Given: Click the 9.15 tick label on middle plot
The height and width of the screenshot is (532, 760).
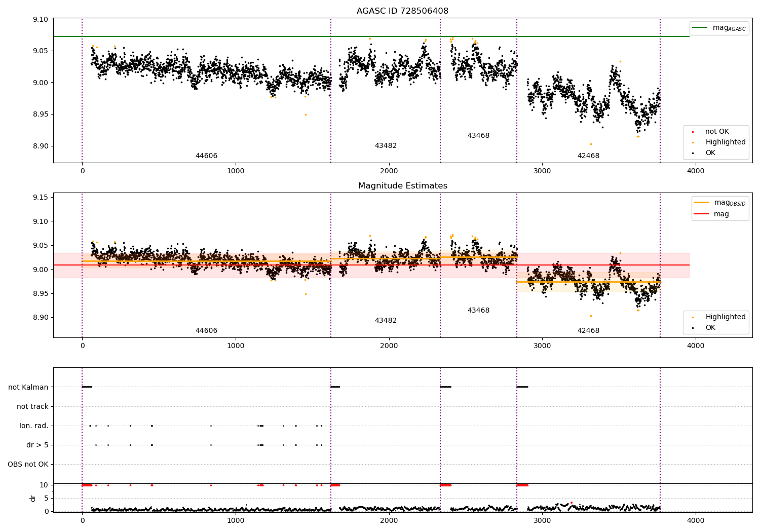Looking at the screenshot, I should click(x=40, y=197).
